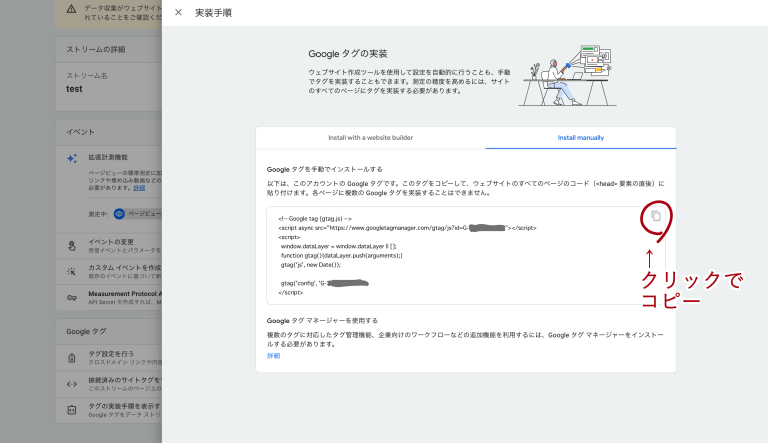Screen dimensions: 768x443
Task: Switch to Install with a website builder tab
Action: point(370,138)
